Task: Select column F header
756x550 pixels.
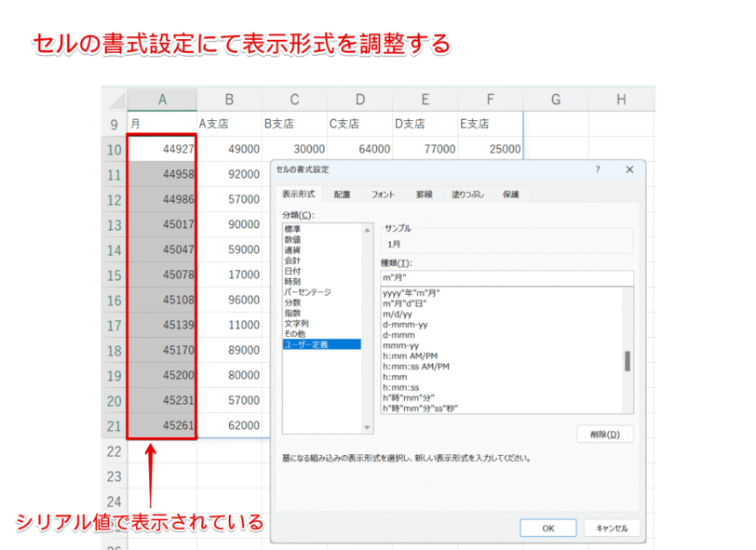Action: (491, 100)
